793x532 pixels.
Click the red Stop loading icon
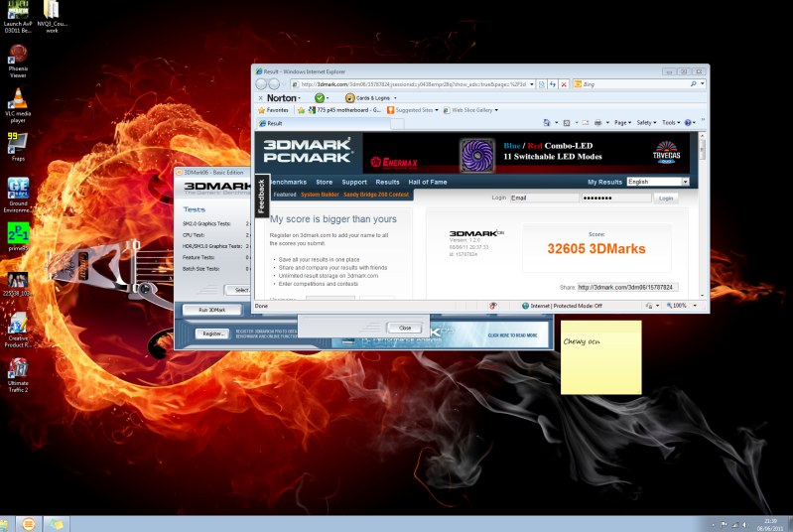pyautogui.click(x=564, y=84)
